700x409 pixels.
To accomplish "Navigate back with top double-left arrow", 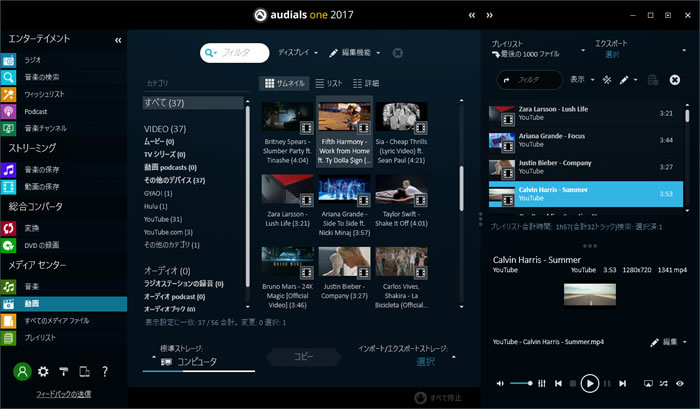I will point(472,15).
